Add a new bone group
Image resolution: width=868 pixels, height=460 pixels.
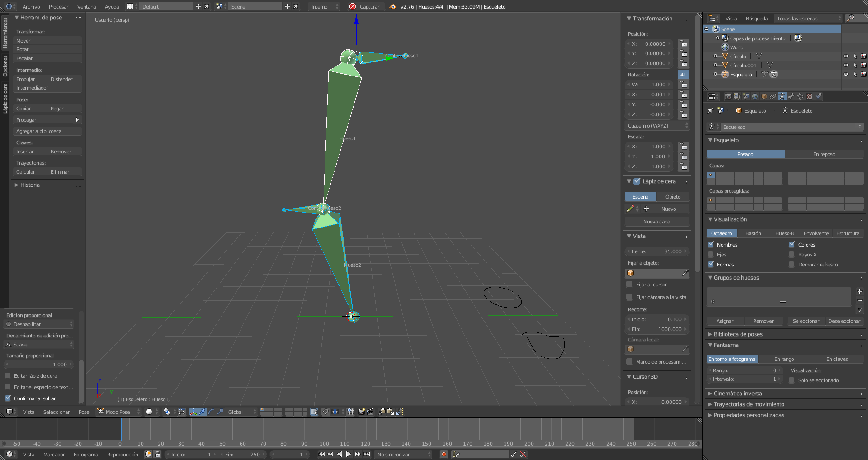859,291
